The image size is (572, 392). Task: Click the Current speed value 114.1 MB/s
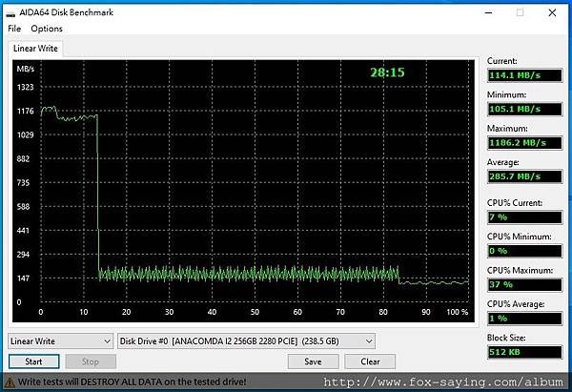[x=525, y=75]
